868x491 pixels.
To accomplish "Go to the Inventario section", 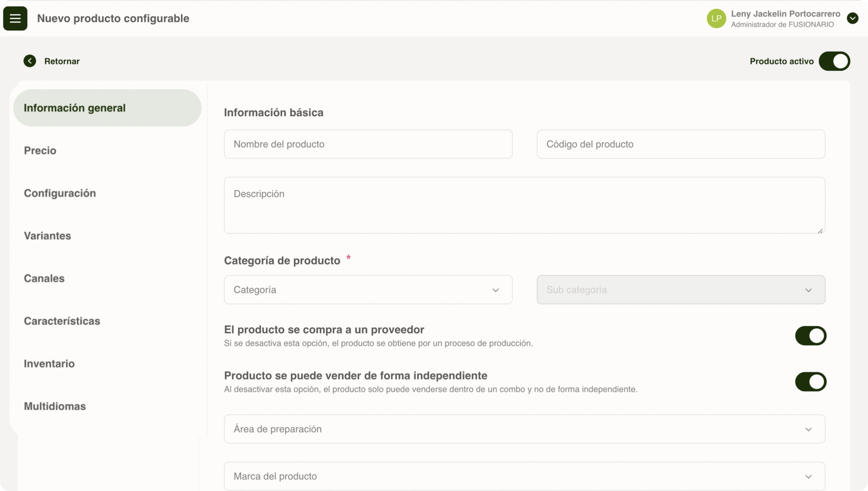I will point(49,364).
